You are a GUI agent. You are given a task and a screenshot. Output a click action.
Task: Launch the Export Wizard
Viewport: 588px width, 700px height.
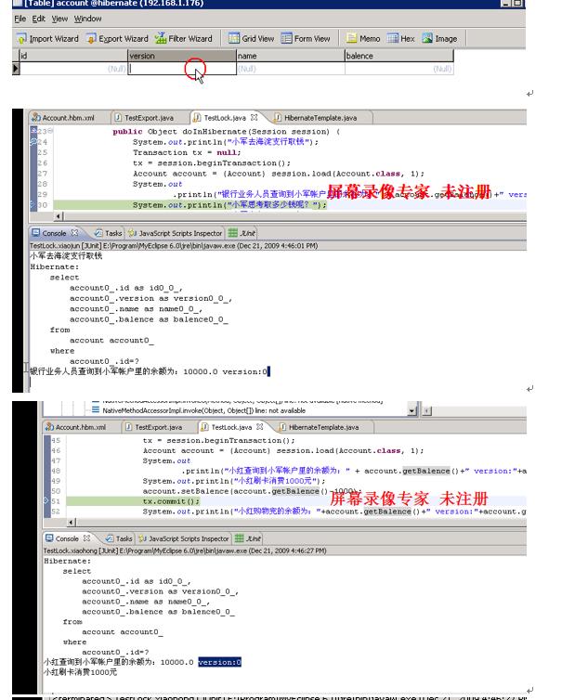click(117, 39)
